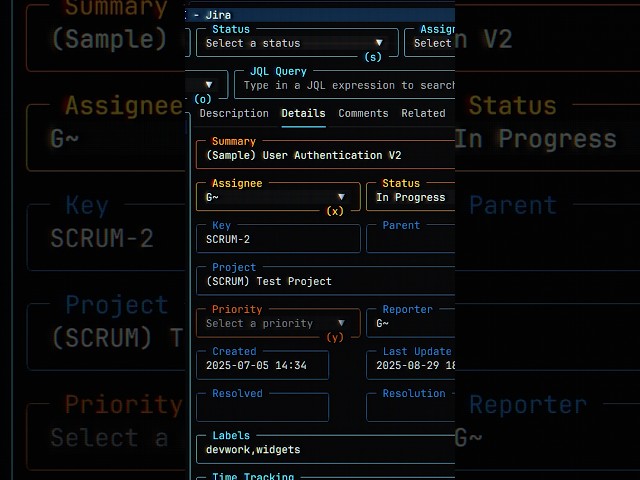This screenshot has height=480, width=640.
Task: Click the Status filter dropdown arrow
Action: point(379,43)
